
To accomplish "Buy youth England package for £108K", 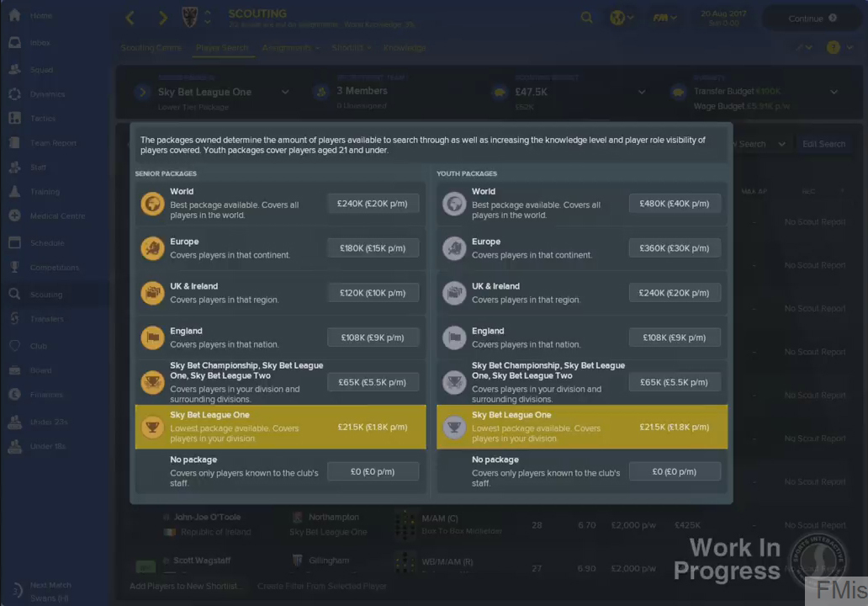I will point(675,338).
